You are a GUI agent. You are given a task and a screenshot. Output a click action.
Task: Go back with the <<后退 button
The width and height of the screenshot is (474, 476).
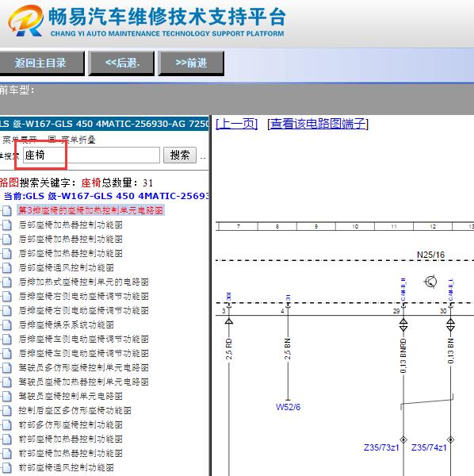121,63
